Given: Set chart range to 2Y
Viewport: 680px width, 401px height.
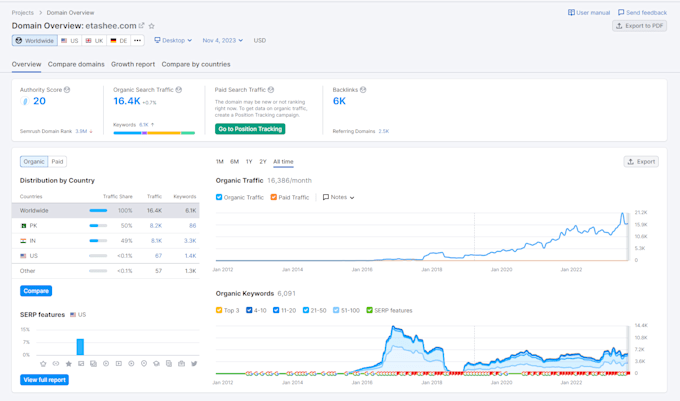Looking at the screenshot, I should click(263, 162).
